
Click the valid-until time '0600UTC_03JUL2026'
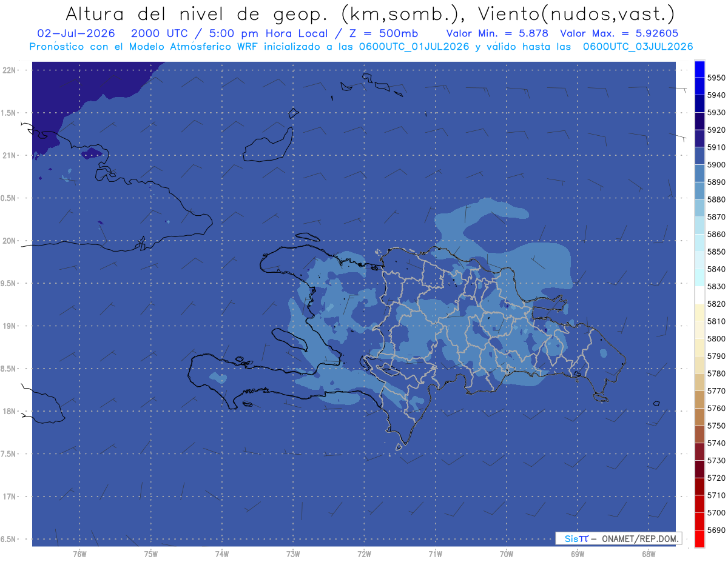(638, 47)
